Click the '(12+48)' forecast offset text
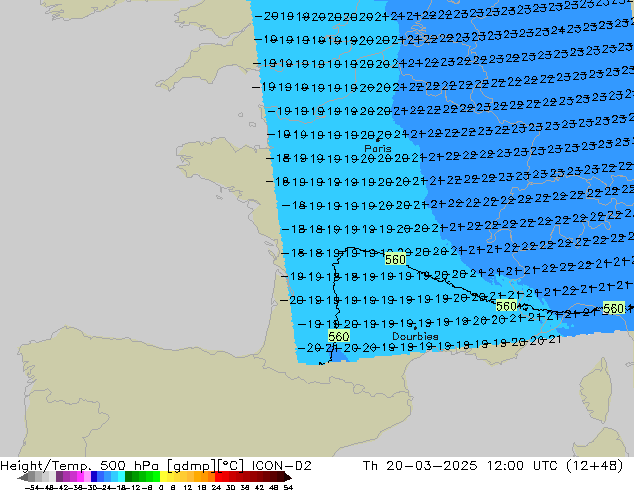Screen dimensions: 634x490 [x=594, y=466]
